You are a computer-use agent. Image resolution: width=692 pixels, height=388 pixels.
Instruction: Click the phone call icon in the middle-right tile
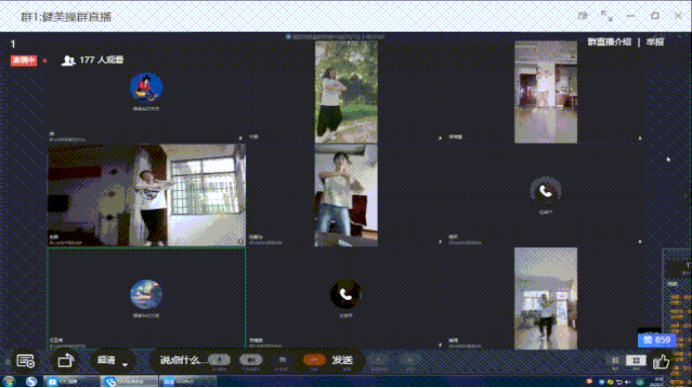[x=545, y=192]
